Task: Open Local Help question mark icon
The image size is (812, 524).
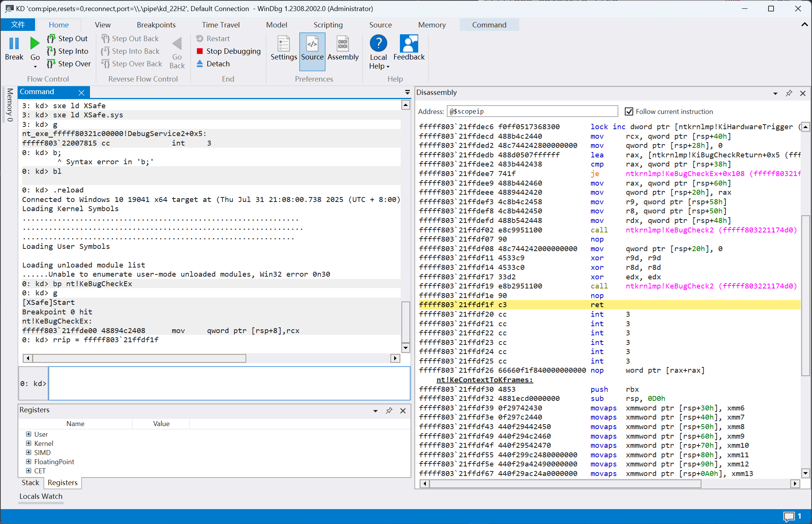Action: point(378,43)
